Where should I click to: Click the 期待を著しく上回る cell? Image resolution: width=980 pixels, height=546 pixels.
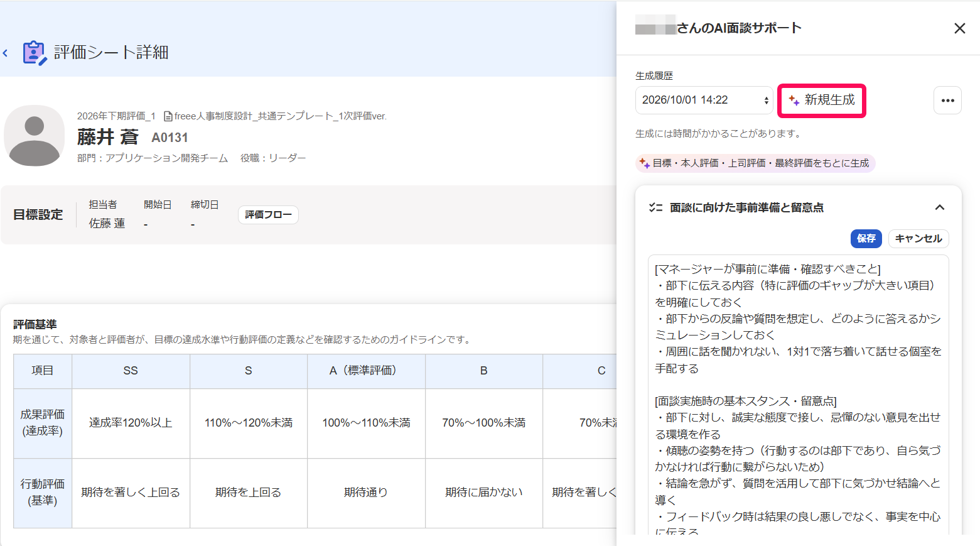(131, 493)
